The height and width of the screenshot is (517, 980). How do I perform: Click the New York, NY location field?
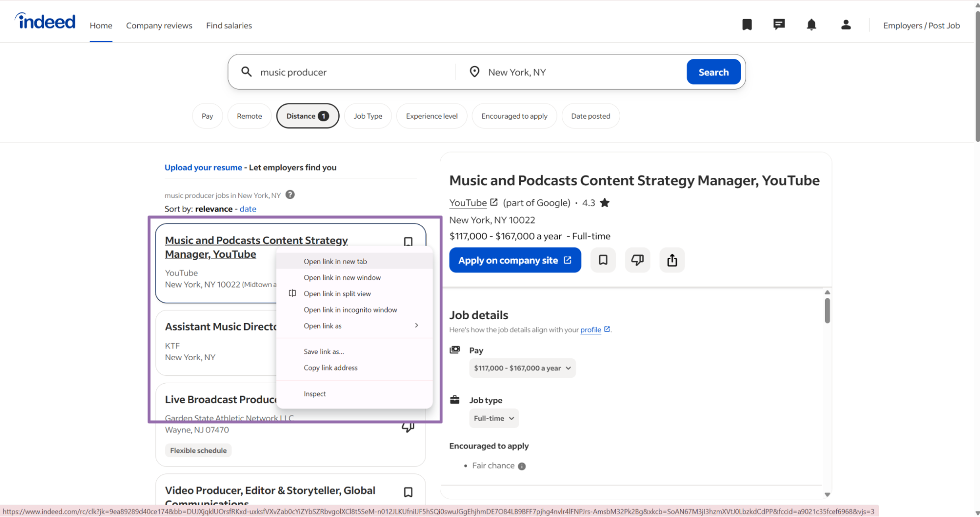coord(583,72)
